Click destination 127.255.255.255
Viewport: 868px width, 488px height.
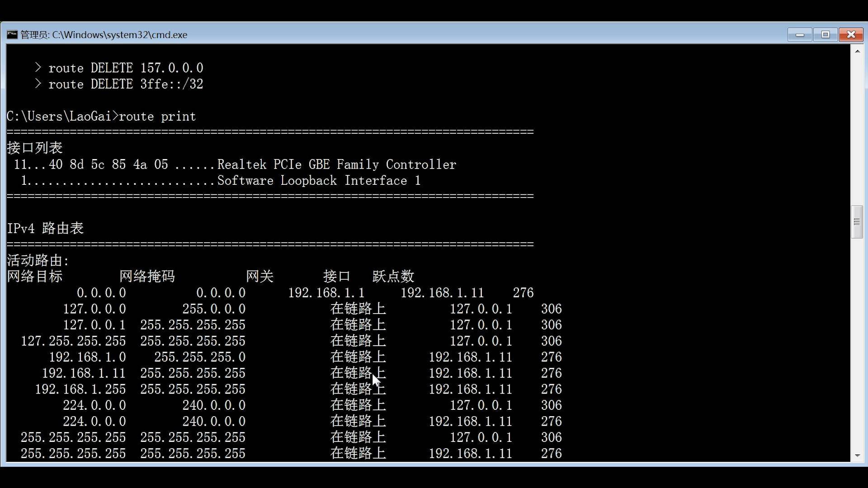(x=73, y=341)
